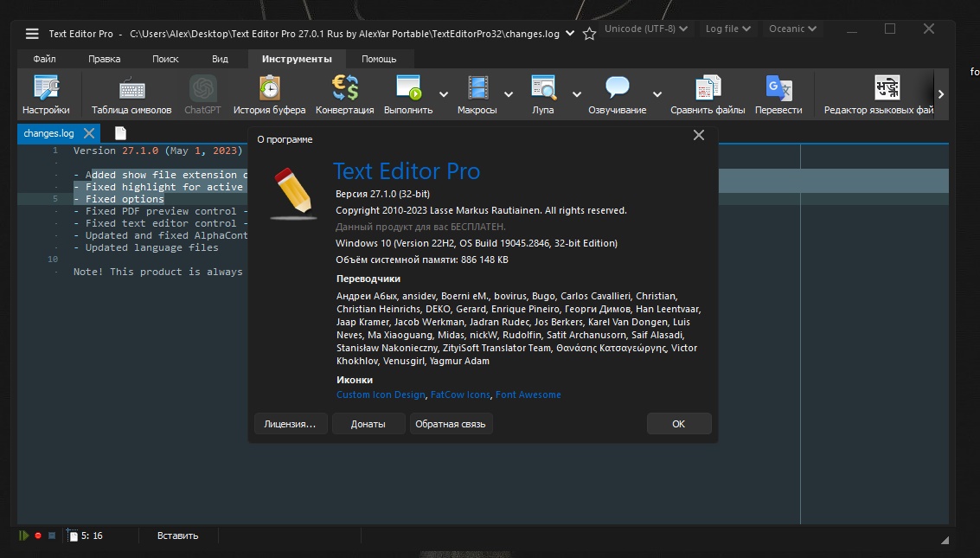Click the Донаты button

tap(368, 424)
